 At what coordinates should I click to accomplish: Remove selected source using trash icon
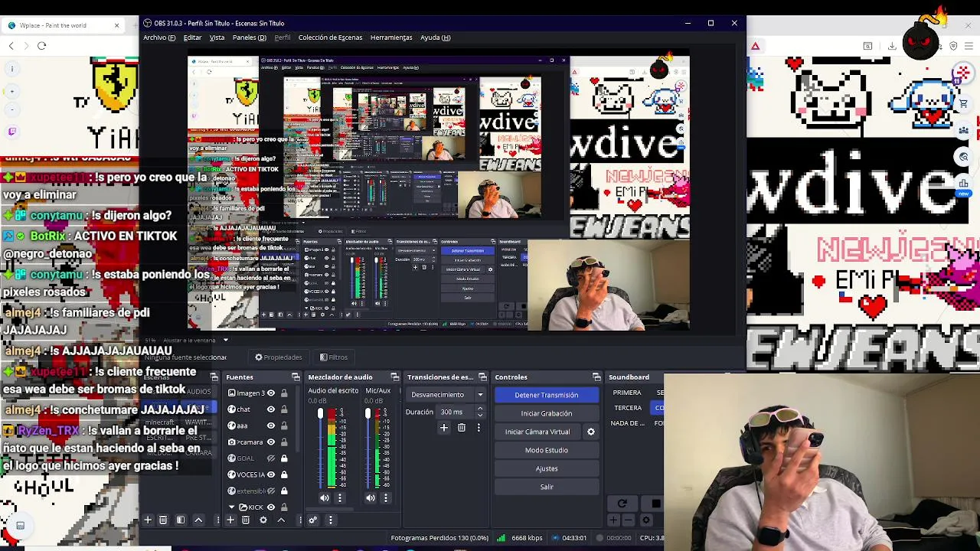click(246, 520)
